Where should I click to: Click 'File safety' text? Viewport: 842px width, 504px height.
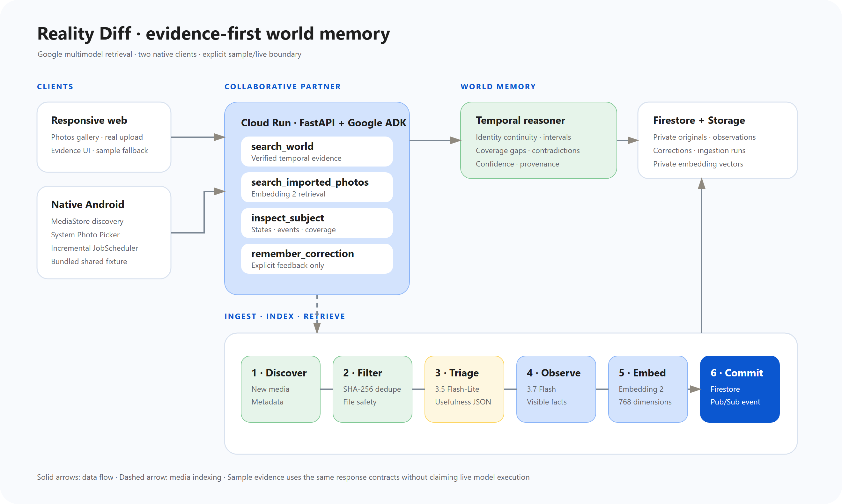[x=359, y=402]
